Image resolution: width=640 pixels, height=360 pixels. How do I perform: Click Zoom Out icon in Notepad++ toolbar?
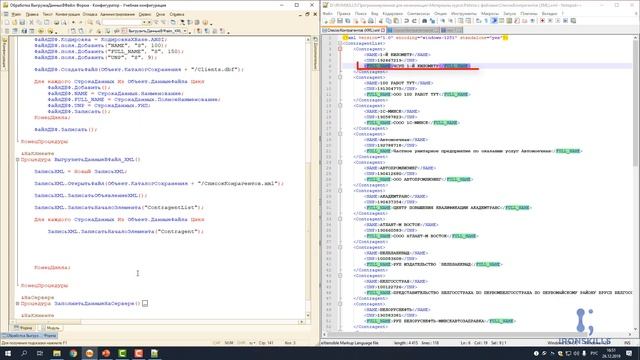pyautogui.click(x=451, y=20)
